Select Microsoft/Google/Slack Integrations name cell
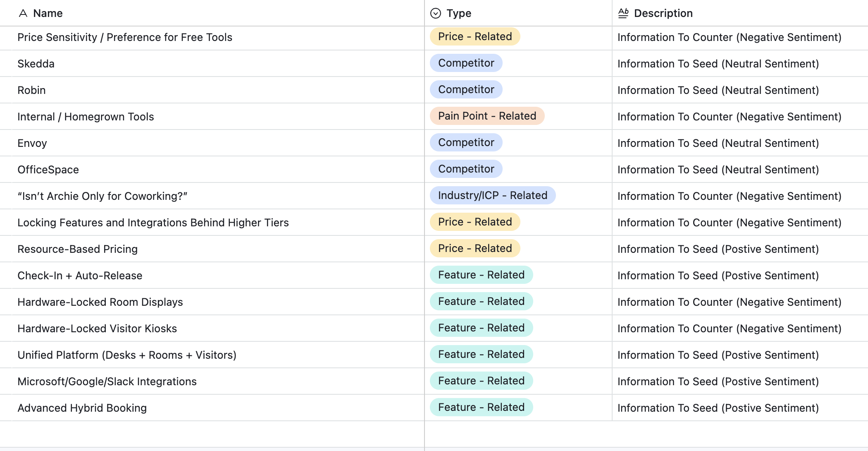This screenshot has height=451, width=868. (x=107, y=381)
